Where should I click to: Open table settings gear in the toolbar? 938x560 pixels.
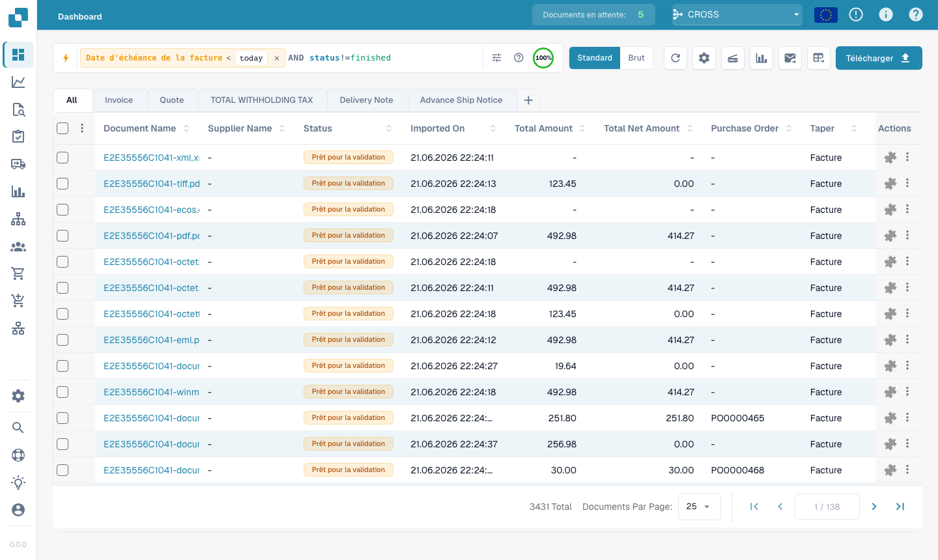pyautogui.click(x=704, y=58)
